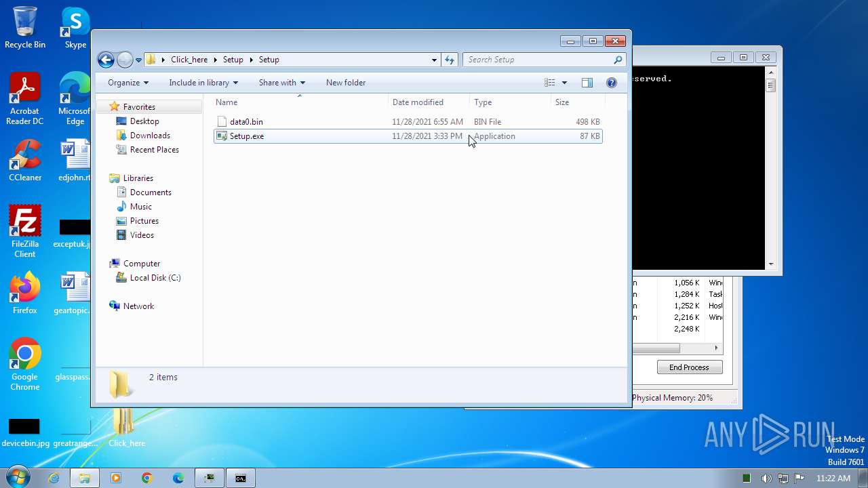Sort by Date modified column

(x=429, y=102)
